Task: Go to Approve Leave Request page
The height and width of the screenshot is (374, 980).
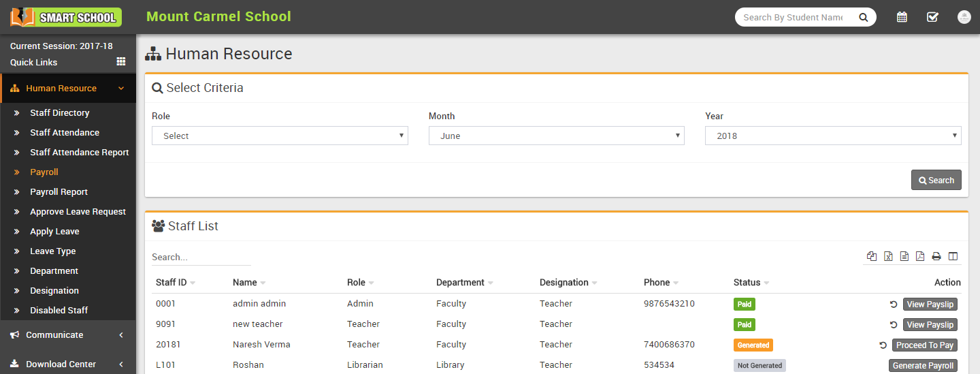Action: (78, 212)
